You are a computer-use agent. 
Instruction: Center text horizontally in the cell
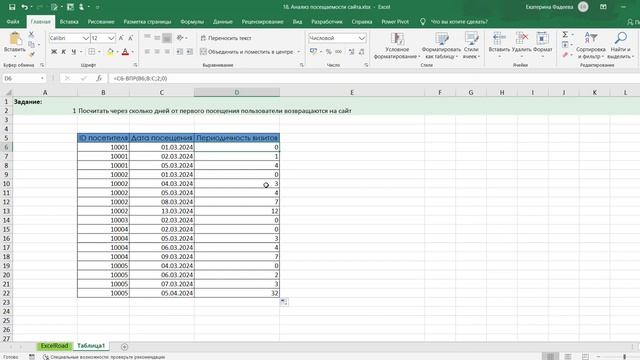pyautogui.click(x=157, y=52)
